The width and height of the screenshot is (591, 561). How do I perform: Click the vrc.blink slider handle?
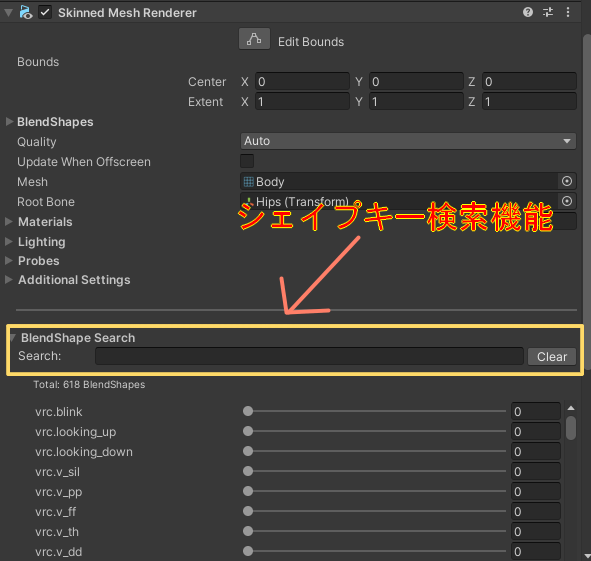248,411
